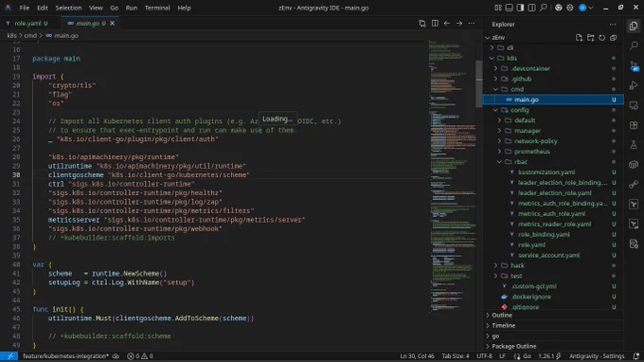Open Explorer panel more actions menu
This screenshot has height=362, width=644.
click(613, 25)
